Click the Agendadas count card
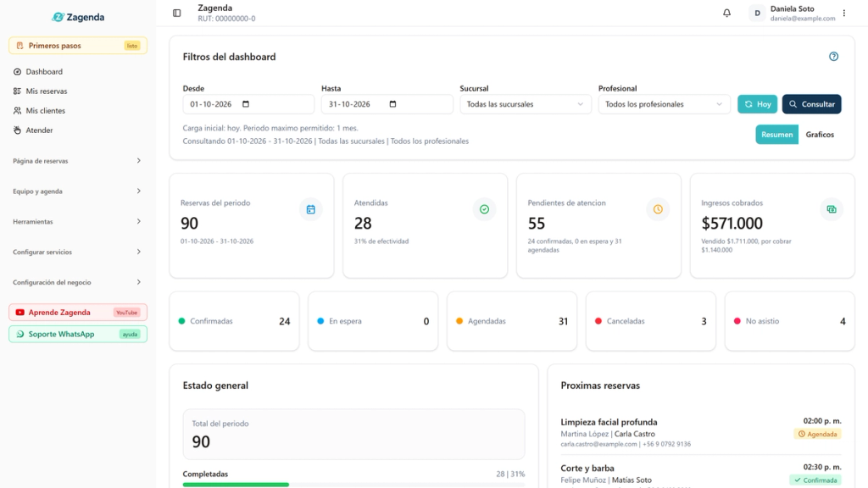 coord(512,321)
